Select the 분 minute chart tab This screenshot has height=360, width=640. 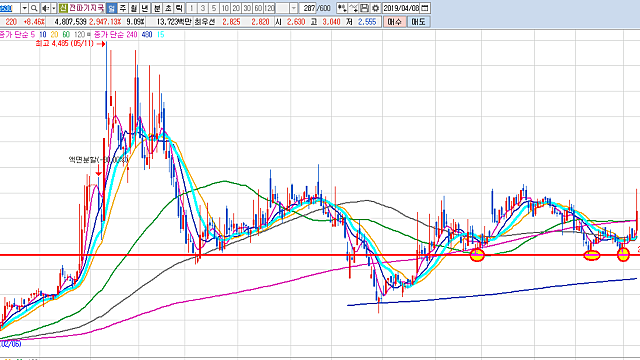pyautogui.click(x=157, y=8)
